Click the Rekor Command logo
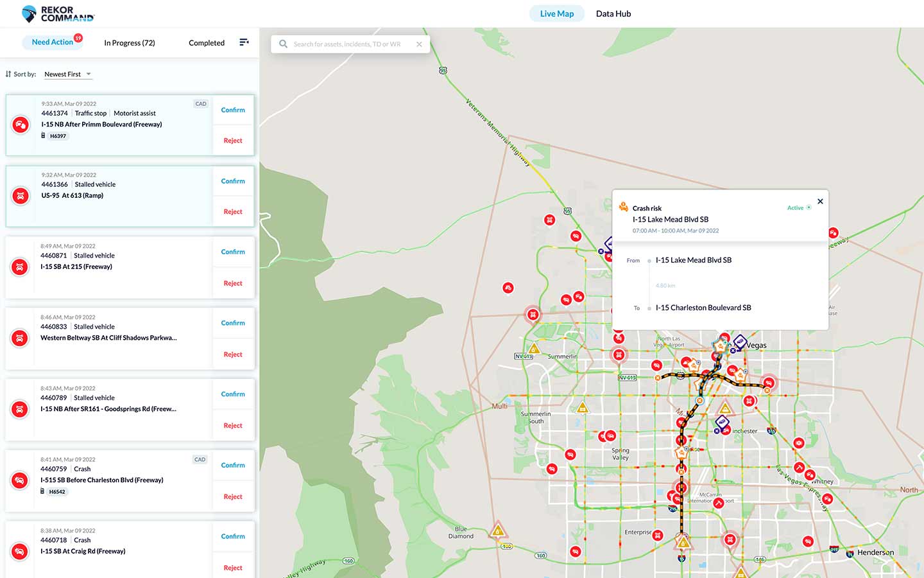Image resolution: width=924 pixels, height=578 pixels. tap(58, 13)
